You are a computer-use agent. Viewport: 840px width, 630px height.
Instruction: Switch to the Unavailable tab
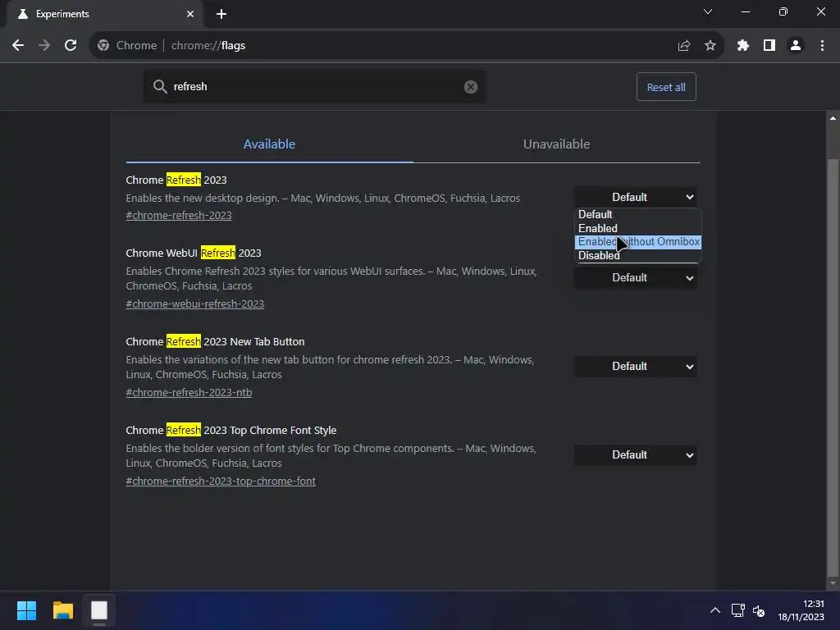pos(557,144)
